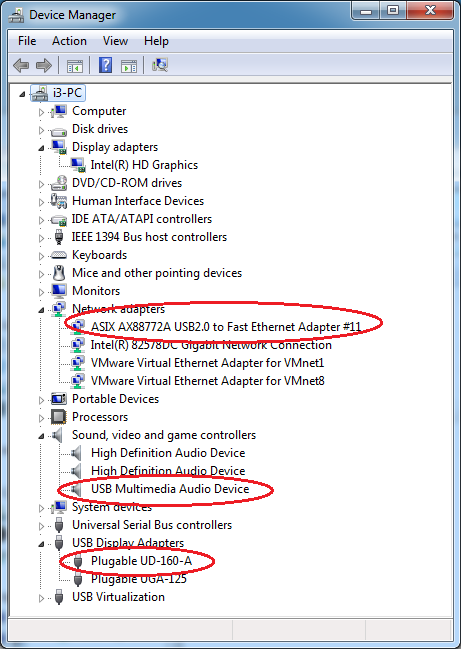Open the Action menu
The image size is (461, 649).
coord(69,41)
